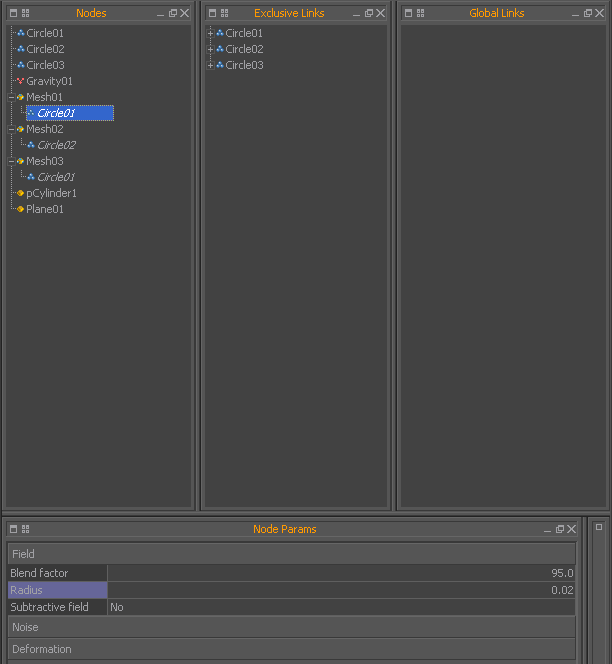This screenshot has height=664, width=612.
Task: Select the Gravity01 daemon node
Action: pyautogui.click(x=49, y=81)
